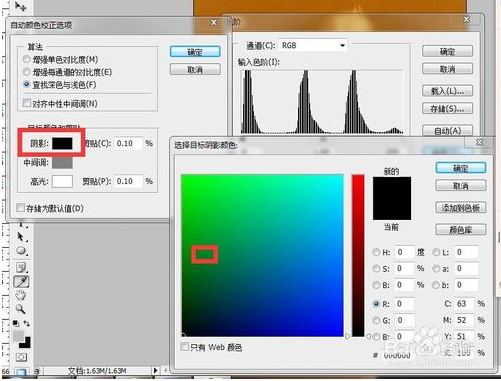Screen dimensions: 501x381
Task: Click the vertical red color slider strip
Action: (x=358, y=255)
